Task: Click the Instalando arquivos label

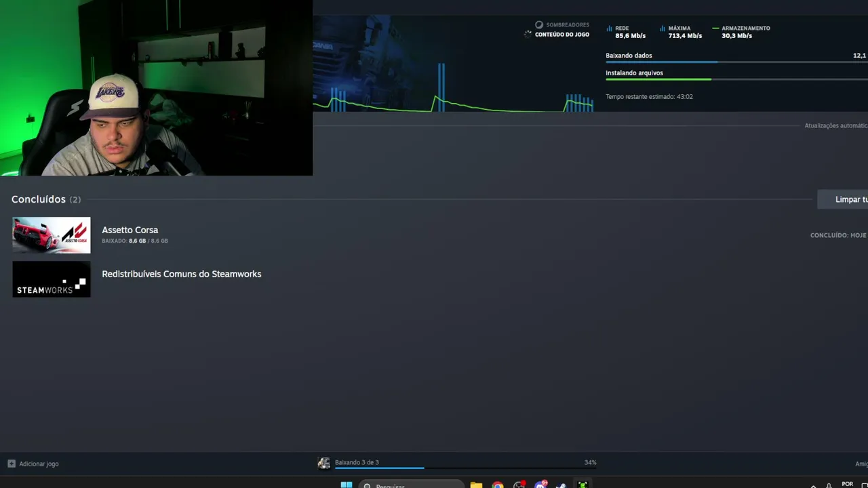Action: (634, 73)
